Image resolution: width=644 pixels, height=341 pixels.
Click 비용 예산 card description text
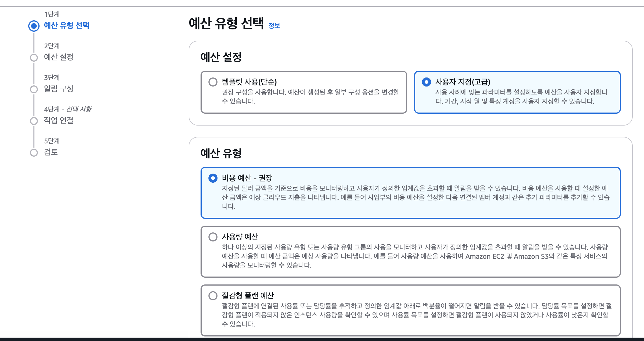click(415, 197)
